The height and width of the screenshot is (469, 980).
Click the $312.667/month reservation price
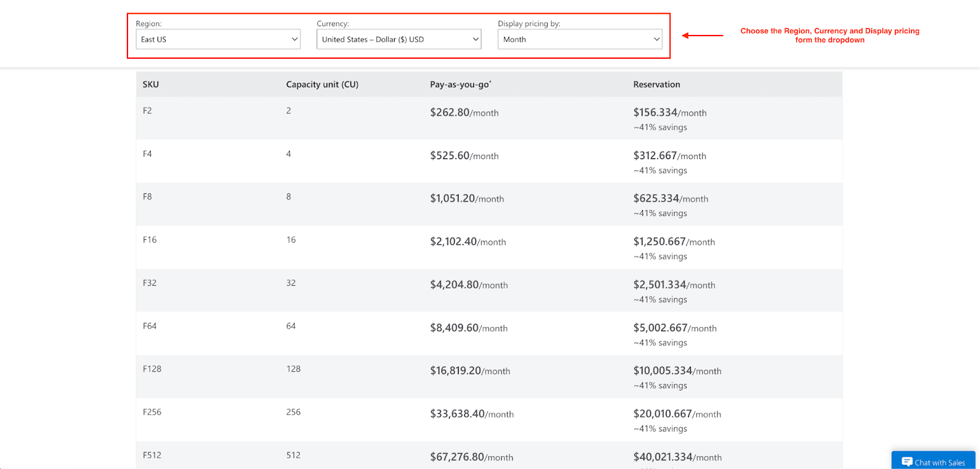669,156
